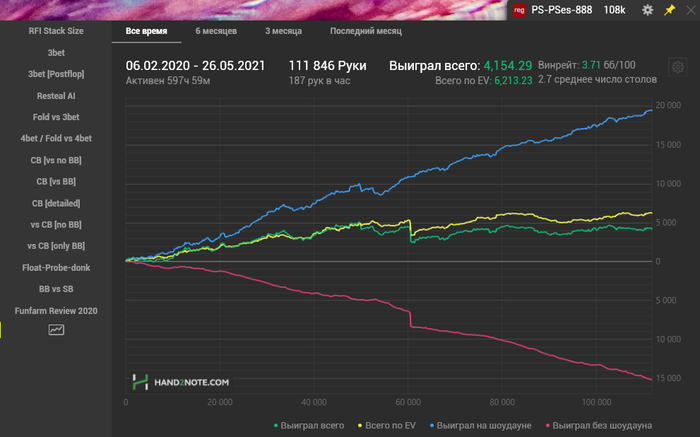Screen dimensions: 700x437
Task: Open Fold vs 3bet stats
Action: [x=56, y=117]
